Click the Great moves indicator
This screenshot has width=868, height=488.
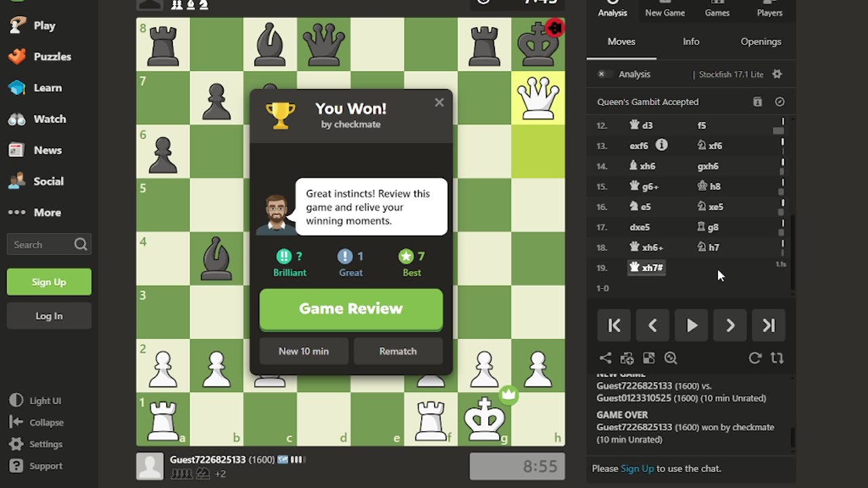click(x=351, y=263)
